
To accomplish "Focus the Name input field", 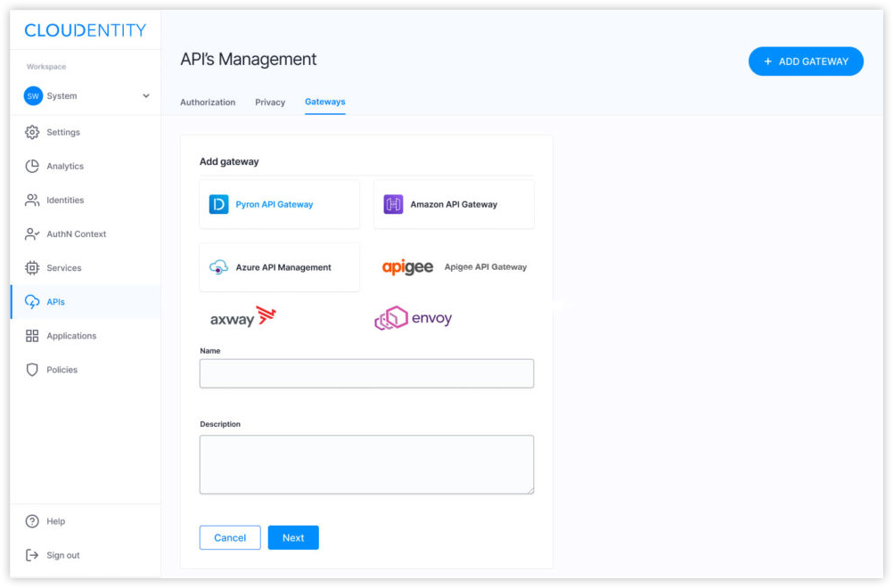I will point(366,373).
